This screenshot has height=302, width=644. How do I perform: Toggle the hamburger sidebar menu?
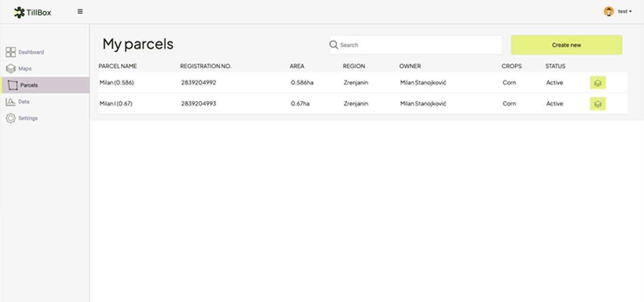80,12
